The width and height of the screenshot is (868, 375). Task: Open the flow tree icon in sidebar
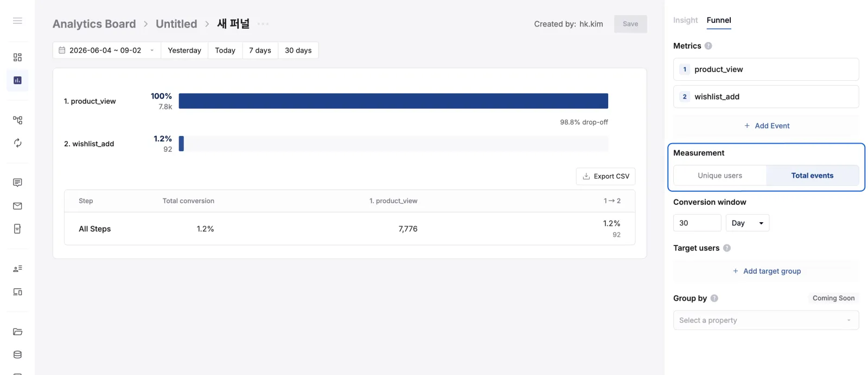(x=17, y=120)
